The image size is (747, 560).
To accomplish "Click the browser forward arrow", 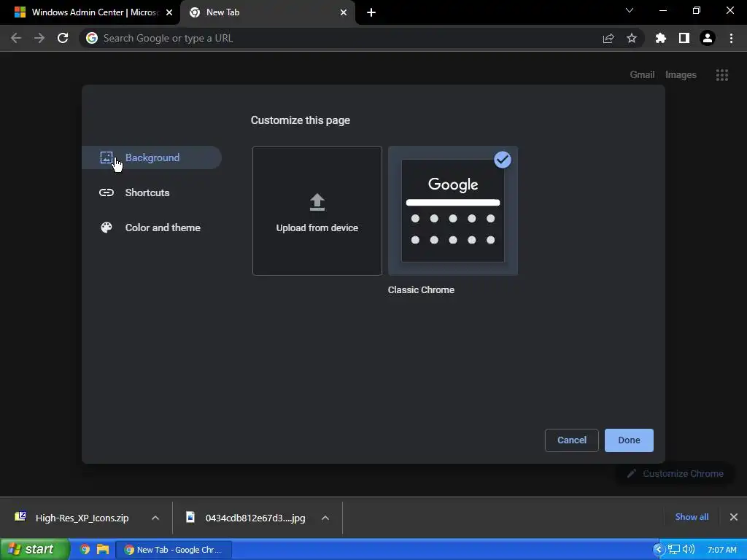I will pos(39,38).
